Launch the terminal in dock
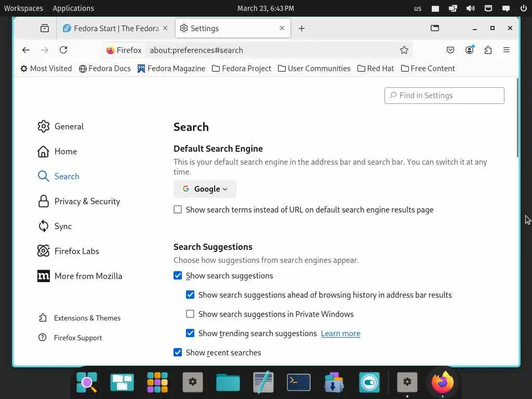 (x=299, y=382)
